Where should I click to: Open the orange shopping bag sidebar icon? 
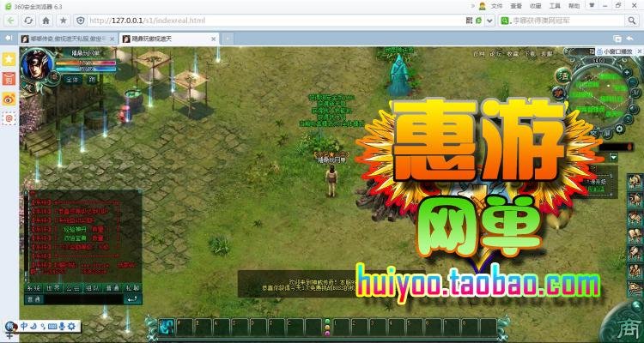(x=9, y=78)
